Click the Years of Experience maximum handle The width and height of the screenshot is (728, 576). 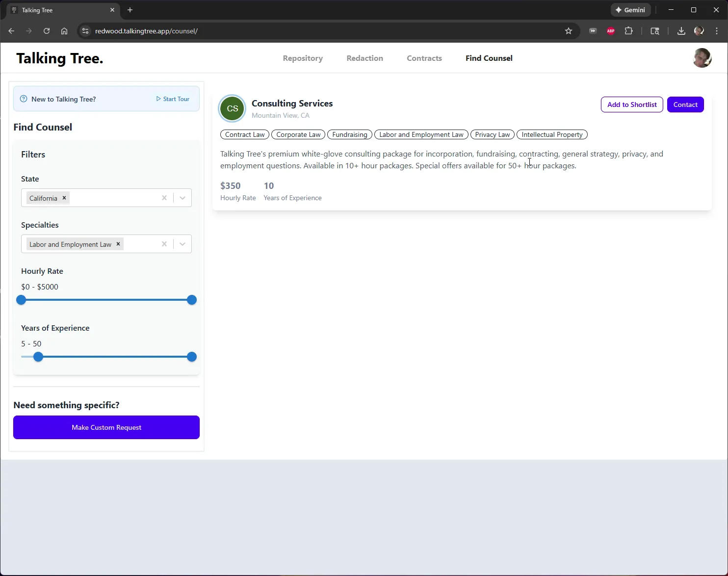[x=192, y=357]
